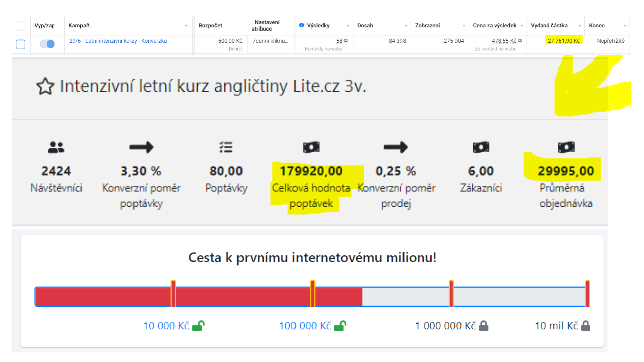Click the 100 000 Kč milestone link
644x362 pixels.
tap(305, 326)
